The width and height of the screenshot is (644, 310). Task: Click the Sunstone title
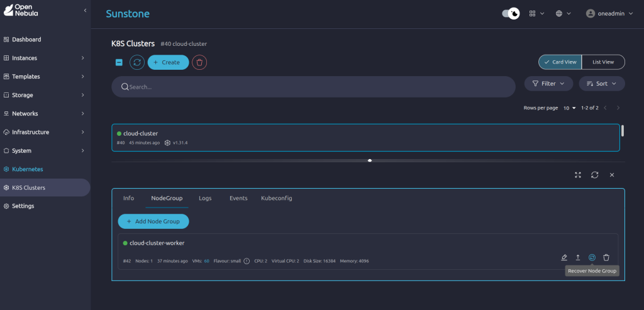[128, 14]
